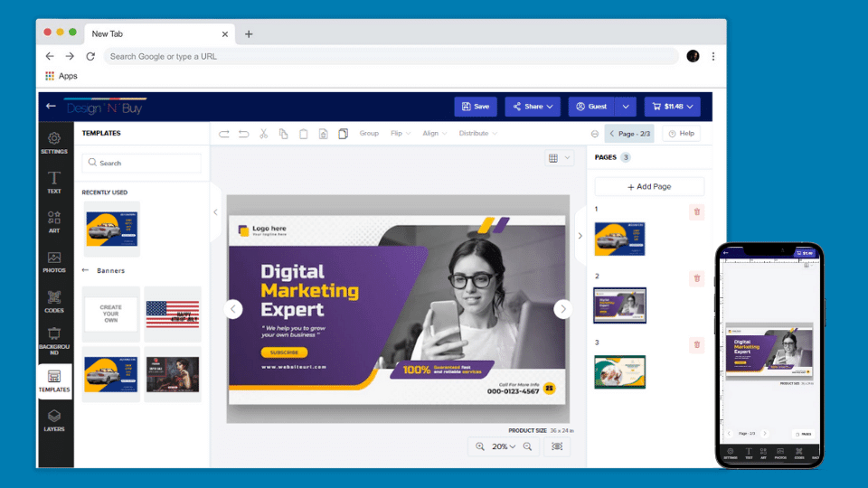Viewport: 868px width, 488px height.
Task: Click the templates Search field
Action: (x=142, y=164)
